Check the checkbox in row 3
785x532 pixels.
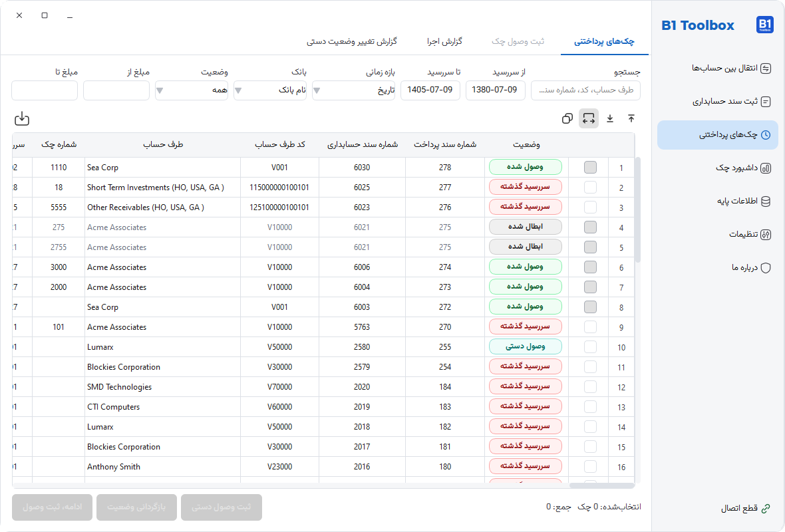click(x=590, y=207)
